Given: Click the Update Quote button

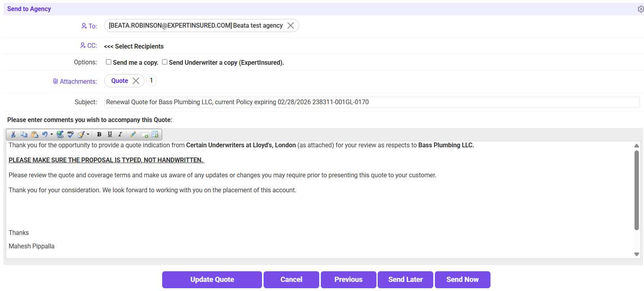Looking at the screenshot, I should tap(212, 280).
